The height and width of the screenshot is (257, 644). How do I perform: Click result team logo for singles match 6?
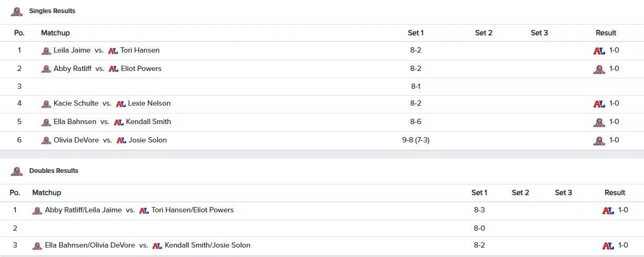[x=599, y=141]
